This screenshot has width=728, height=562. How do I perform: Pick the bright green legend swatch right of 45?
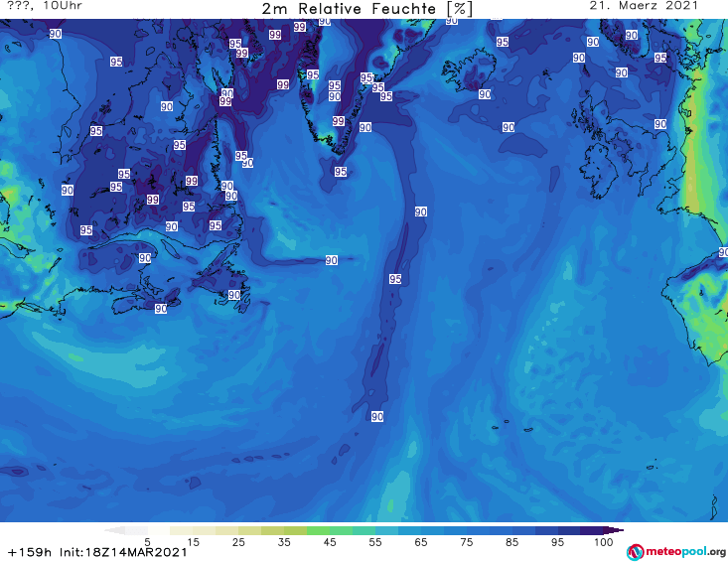[341, 530]
